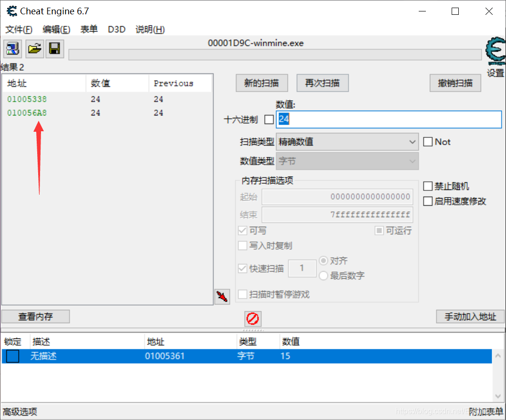Toggle the 快速扫描 fast scan checkbox
The image size is (506, 420).
[242, 268]
